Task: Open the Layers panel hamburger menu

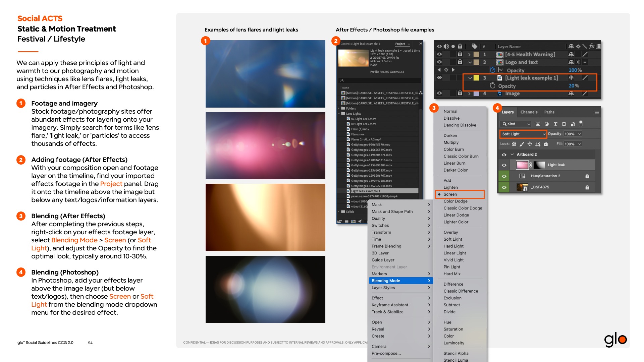Action: pos(597,112)
